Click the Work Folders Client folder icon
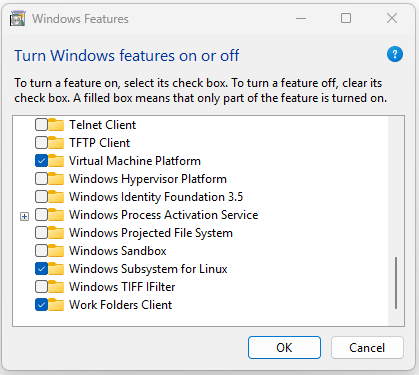The height and width of the screenshot is (375, 419). click(x=56, y=305)
